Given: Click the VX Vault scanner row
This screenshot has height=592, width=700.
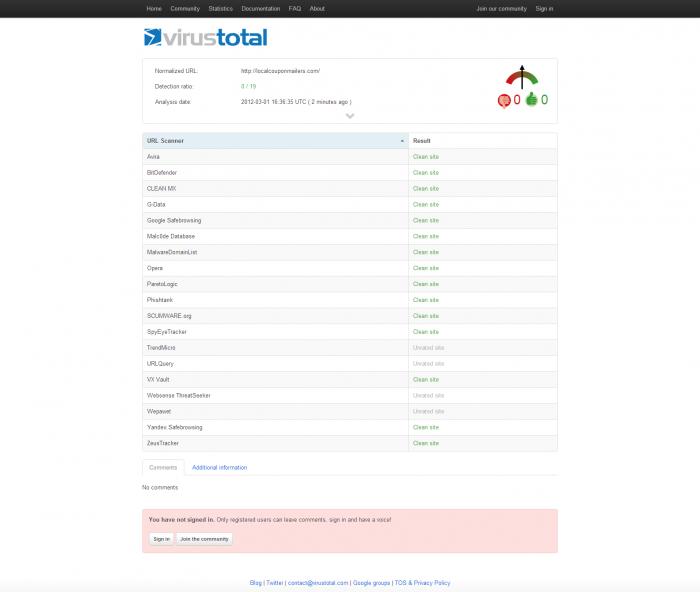Looking at the screenshot, I should pyautogui.click(x=350, y=380).
